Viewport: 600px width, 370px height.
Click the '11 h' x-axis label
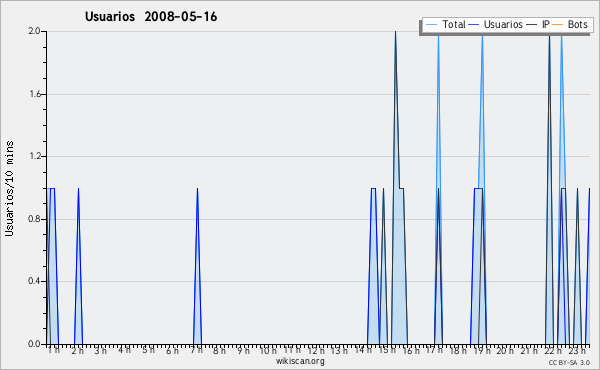(292, 350)
